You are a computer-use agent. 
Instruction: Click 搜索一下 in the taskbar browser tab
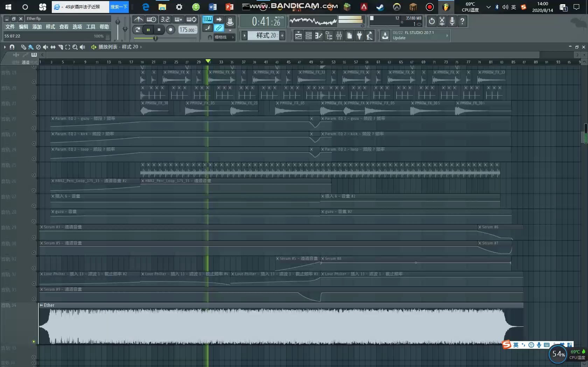(119, 7)
